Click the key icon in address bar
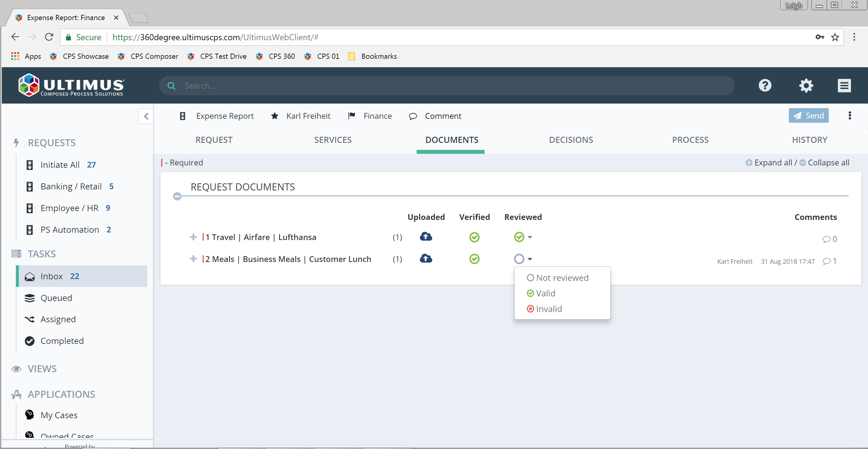868x449 pixels. pyautogui.click(x=820, y=37)
